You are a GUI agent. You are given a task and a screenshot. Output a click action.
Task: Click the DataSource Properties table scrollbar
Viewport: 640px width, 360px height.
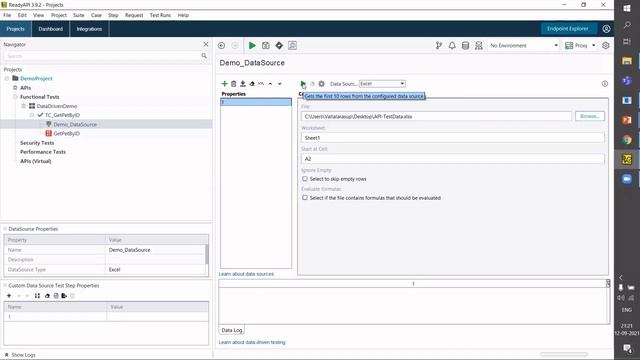click(207, 254)
